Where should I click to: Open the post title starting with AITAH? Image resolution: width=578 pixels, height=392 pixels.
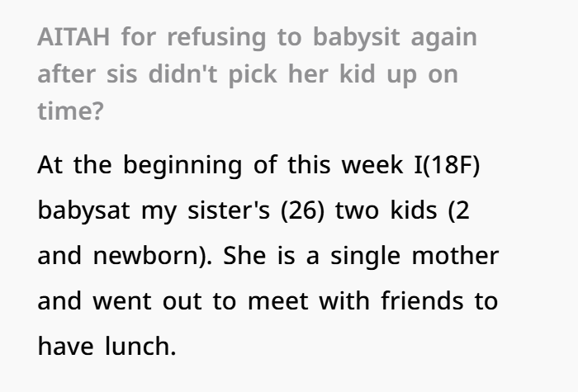(258, 73)
